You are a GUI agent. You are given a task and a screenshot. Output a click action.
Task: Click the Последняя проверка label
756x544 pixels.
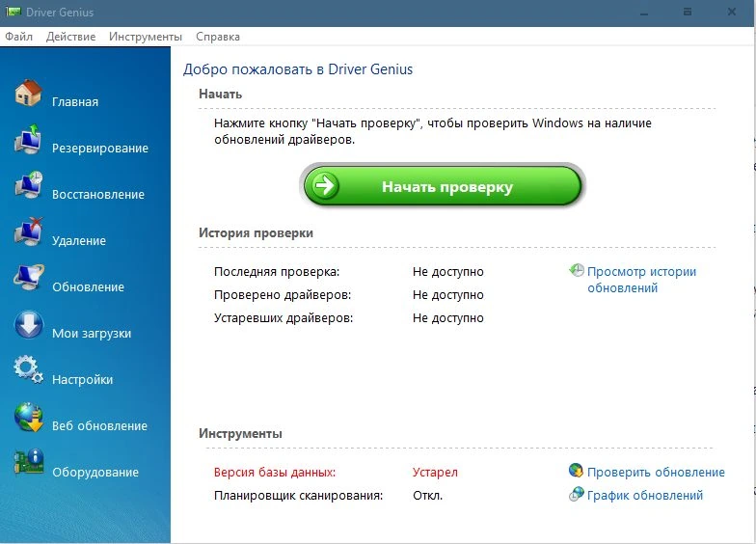click(277, 272)
